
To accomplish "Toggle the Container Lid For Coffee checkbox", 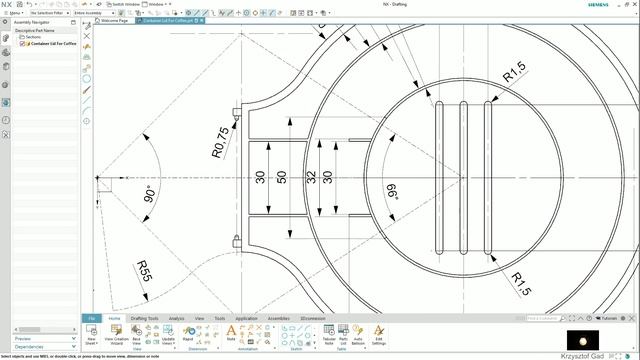I will pyautogui.click(x=22, y=43).
